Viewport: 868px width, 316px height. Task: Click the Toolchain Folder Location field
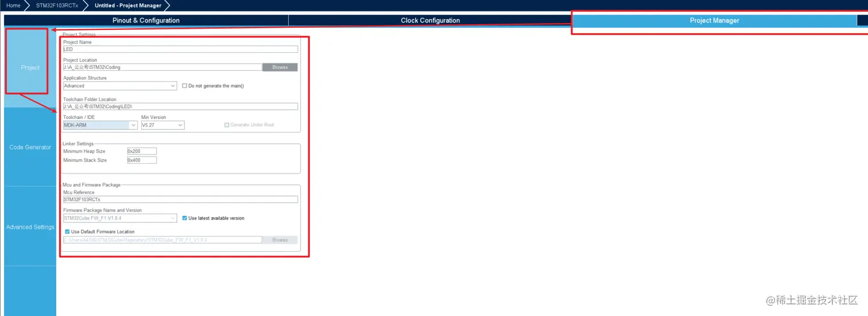tap(180, 106)
